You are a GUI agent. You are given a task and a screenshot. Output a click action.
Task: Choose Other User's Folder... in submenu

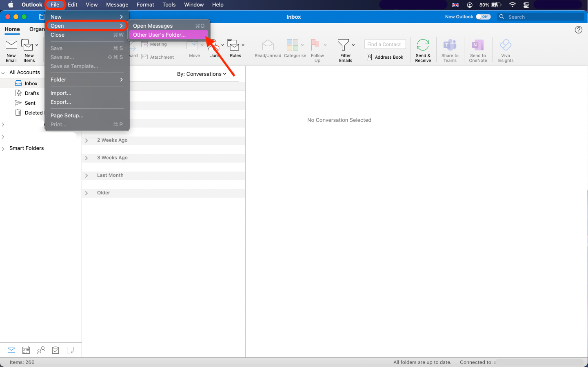click(x=169, y=35)
